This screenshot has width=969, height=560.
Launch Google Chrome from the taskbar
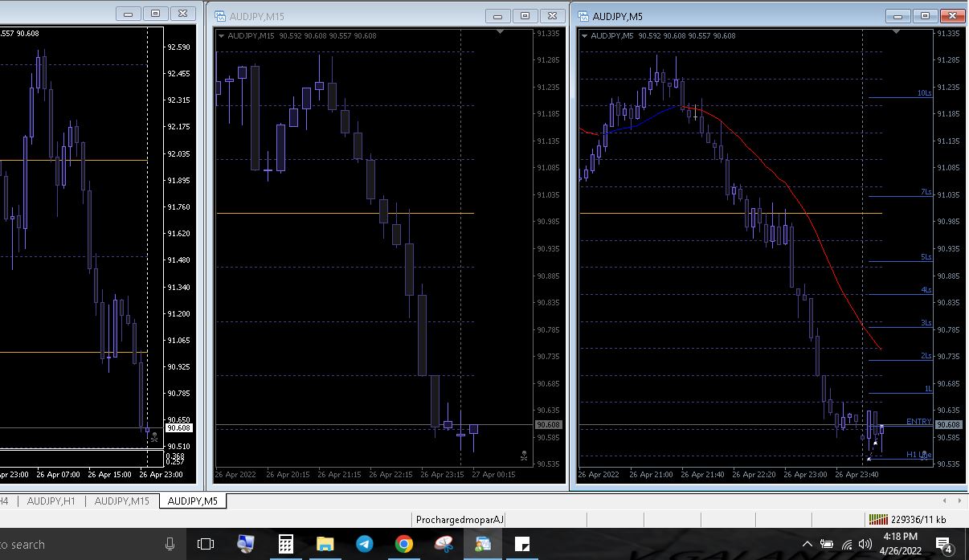point(403,544)
